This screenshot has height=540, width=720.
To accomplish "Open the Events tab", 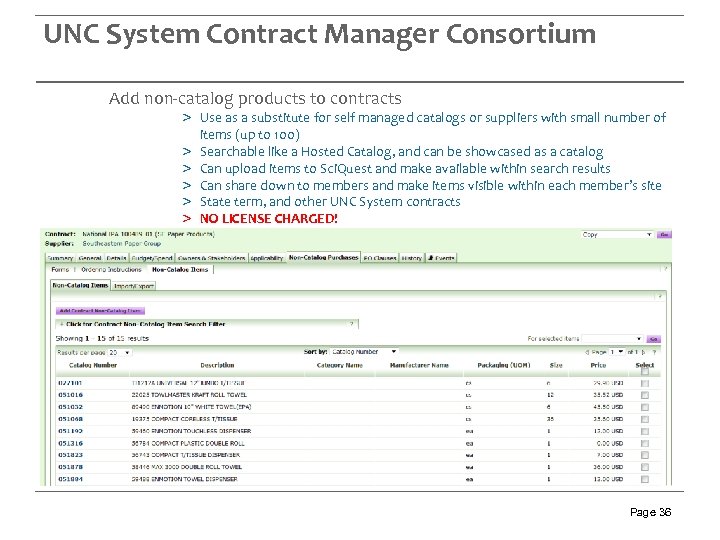I will (x=441, y=259).
